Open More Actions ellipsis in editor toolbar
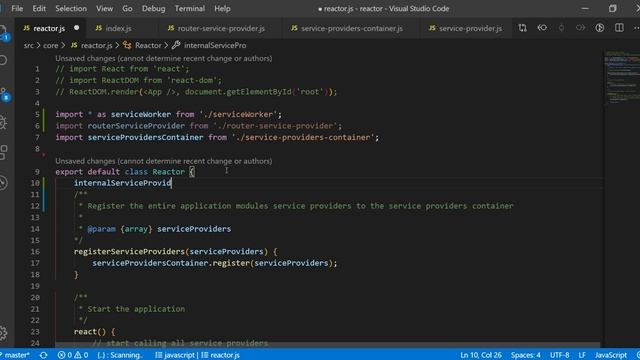The width and height of the screenshot is (640, 360). point(636,28)
